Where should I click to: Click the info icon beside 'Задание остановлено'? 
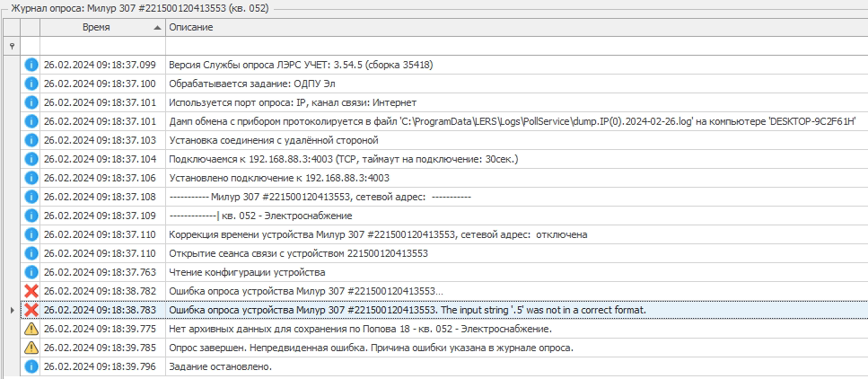31,366
